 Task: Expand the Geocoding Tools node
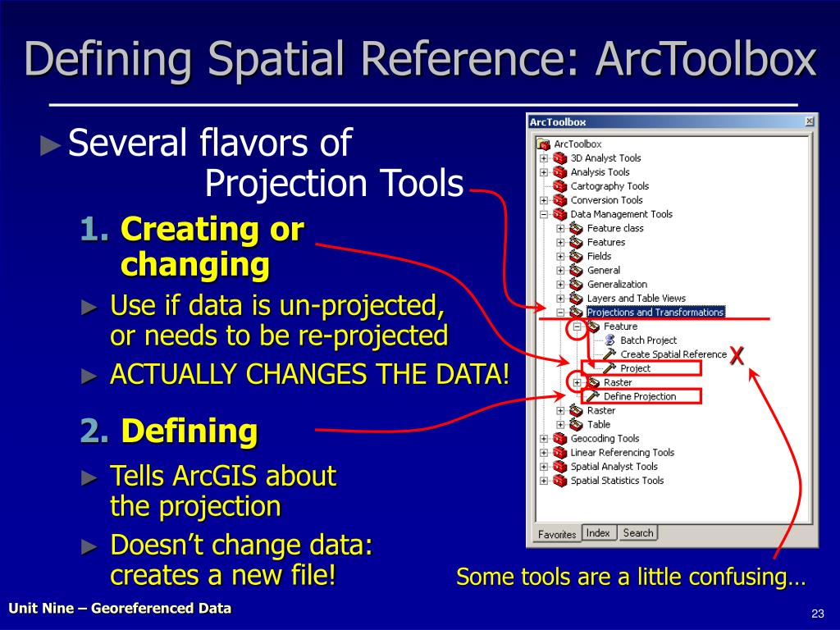[544, 438]
